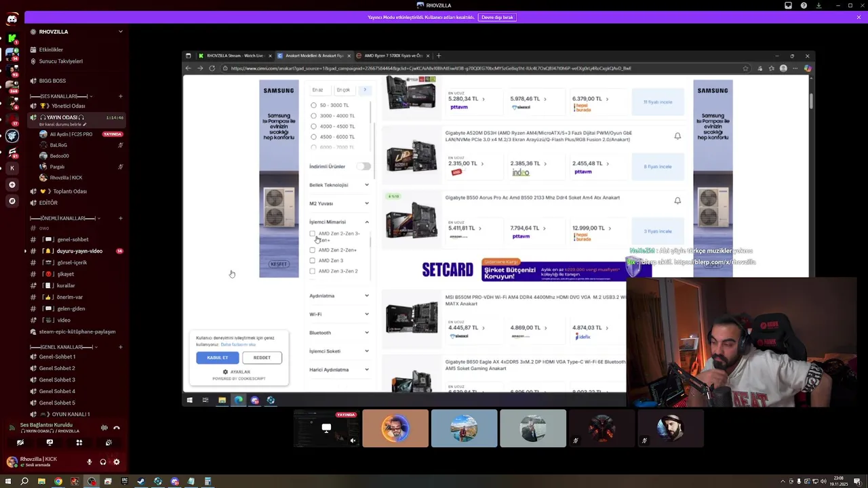Go back in the streamed browser
868x488 pixels.
point(189,68)
